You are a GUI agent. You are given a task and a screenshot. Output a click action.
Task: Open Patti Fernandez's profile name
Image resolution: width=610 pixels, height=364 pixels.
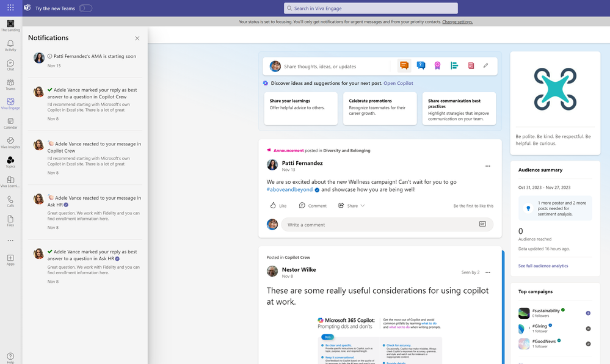pyautogui.click(x=302, y=163)
